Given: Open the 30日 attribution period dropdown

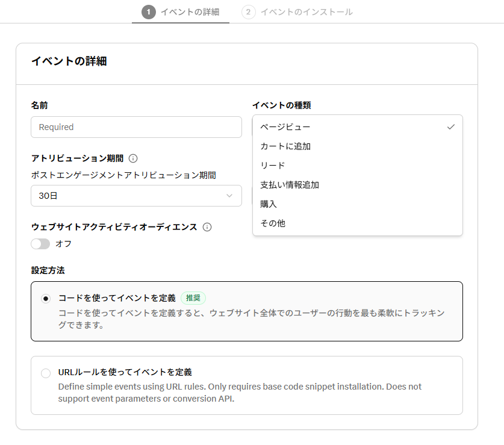Looking at the screenshot, I should (136, 196).
